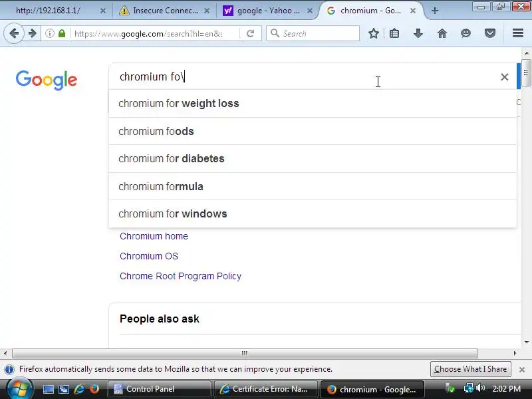Open site information via the info icon
Image resolution: width=532 pixels, height=399 pixels.
tap(49, 33)
